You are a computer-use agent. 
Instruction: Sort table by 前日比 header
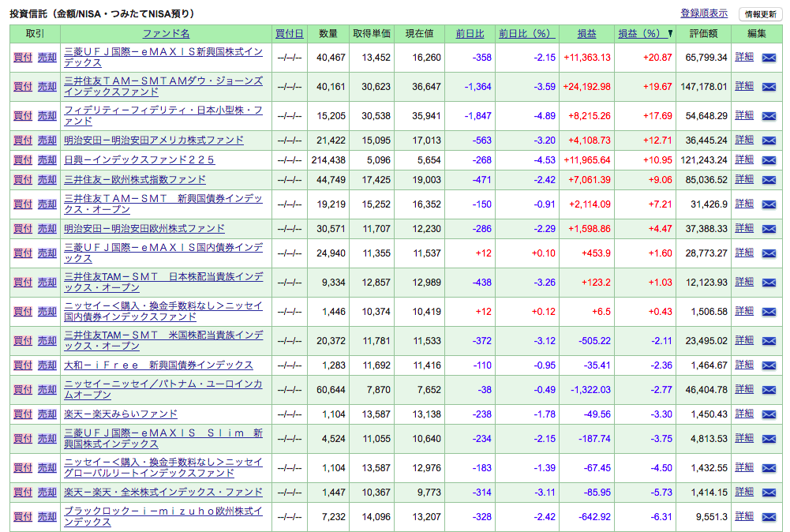(470, 33)
